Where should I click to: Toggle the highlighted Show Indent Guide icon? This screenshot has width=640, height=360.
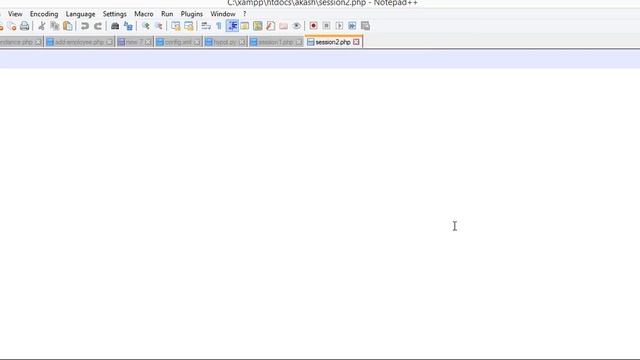coord(232,26)
